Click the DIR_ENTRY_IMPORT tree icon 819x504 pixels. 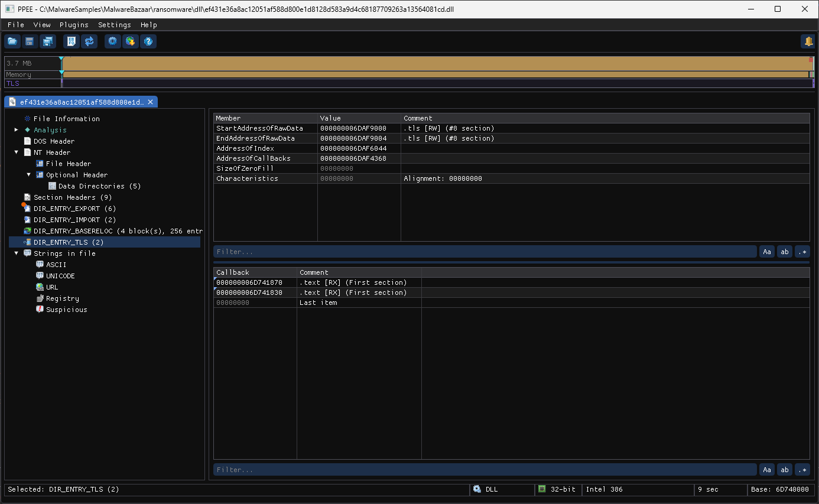(x=27, y=220)
